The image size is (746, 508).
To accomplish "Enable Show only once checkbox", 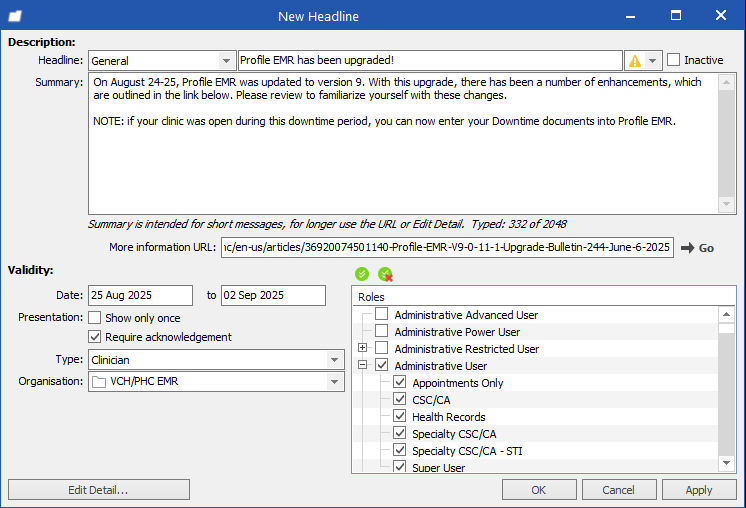I will pos(95,318).
